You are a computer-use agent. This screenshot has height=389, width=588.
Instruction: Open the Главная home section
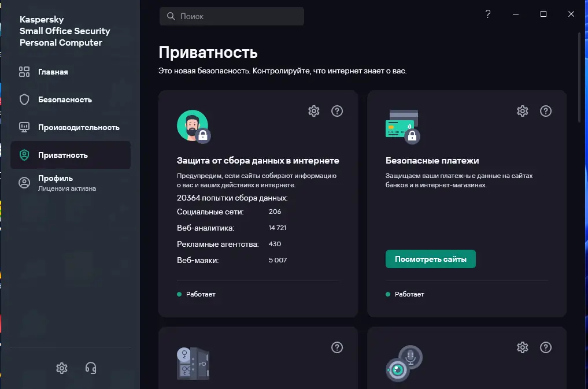pyautogui.click(x=71, y=72)
